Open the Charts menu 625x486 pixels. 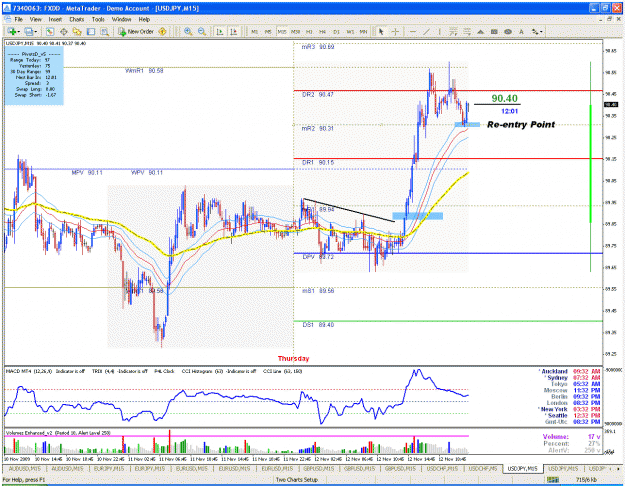click(77, 19)
